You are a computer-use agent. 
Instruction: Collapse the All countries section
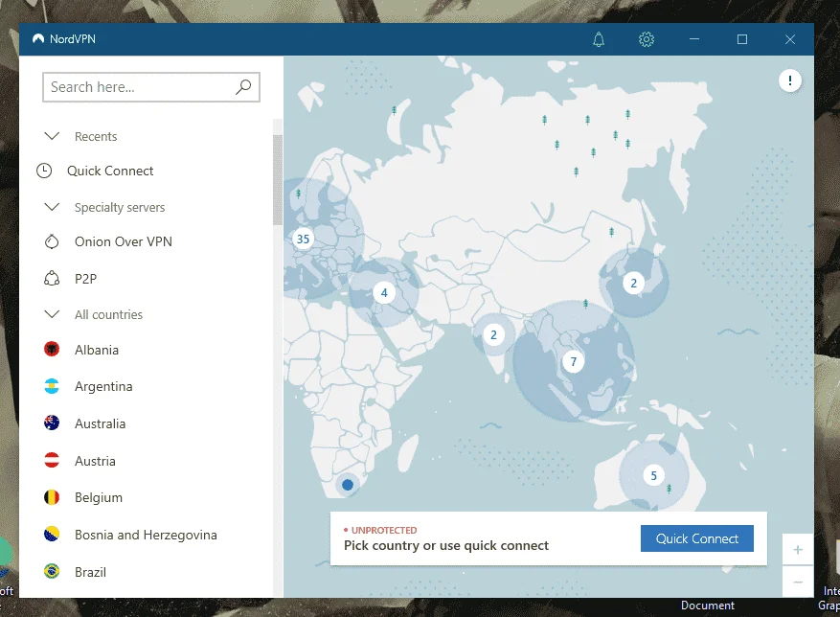[x=52, y=314]
